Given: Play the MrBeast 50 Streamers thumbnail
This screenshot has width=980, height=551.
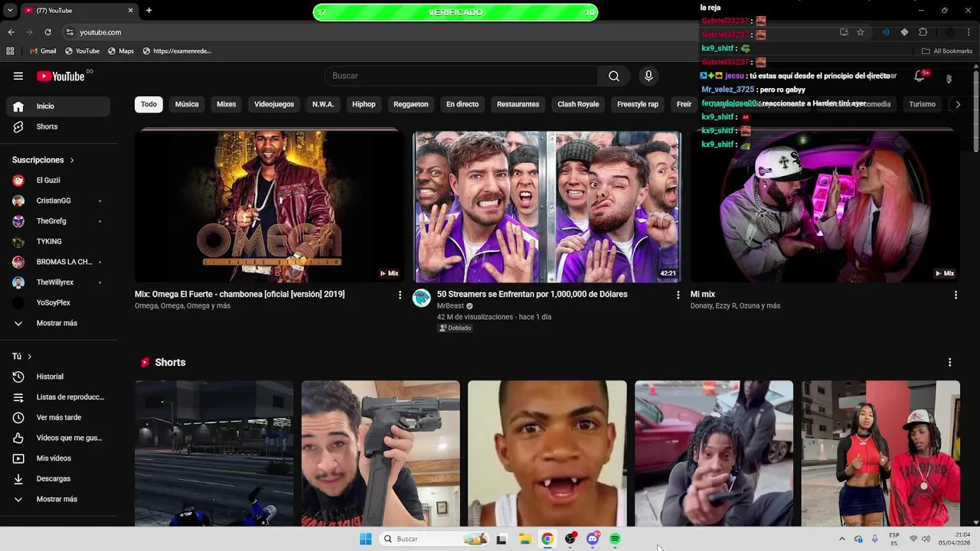Looking at the screenshot, I should 547,207.
